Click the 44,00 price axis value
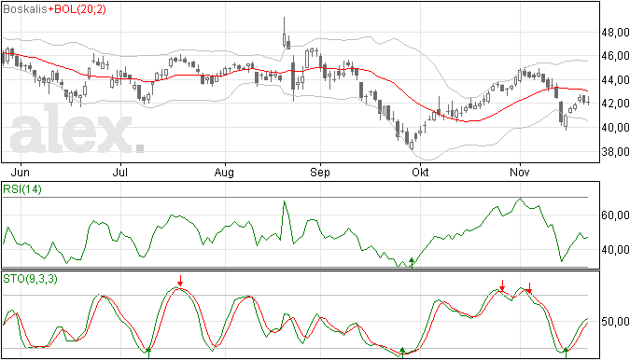 tap(615, 80)
